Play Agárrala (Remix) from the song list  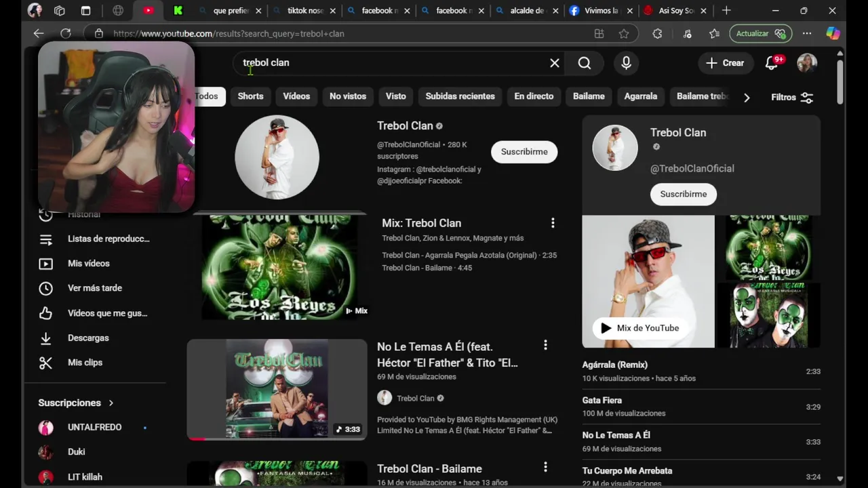click(701, 371)
